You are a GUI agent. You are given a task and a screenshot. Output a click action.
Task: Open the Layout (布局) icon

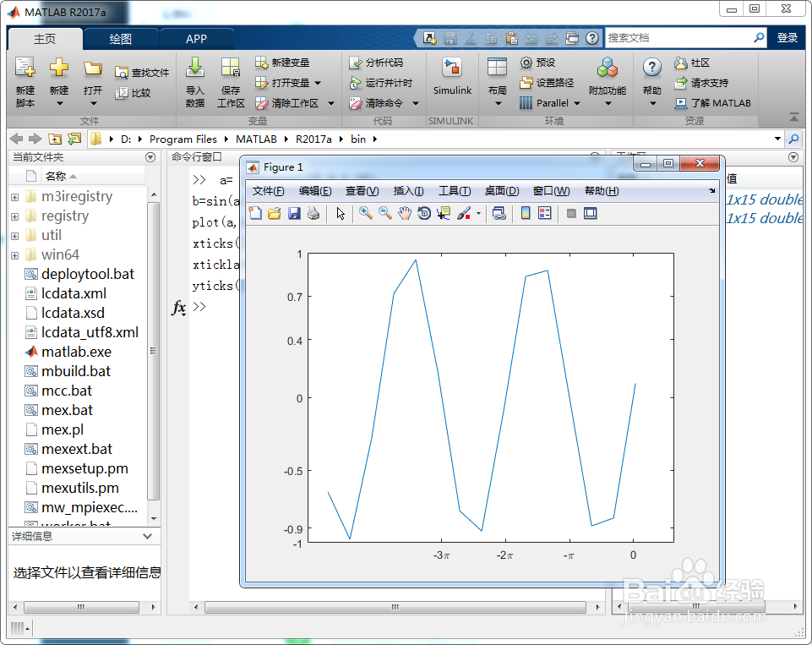[497, 68]
